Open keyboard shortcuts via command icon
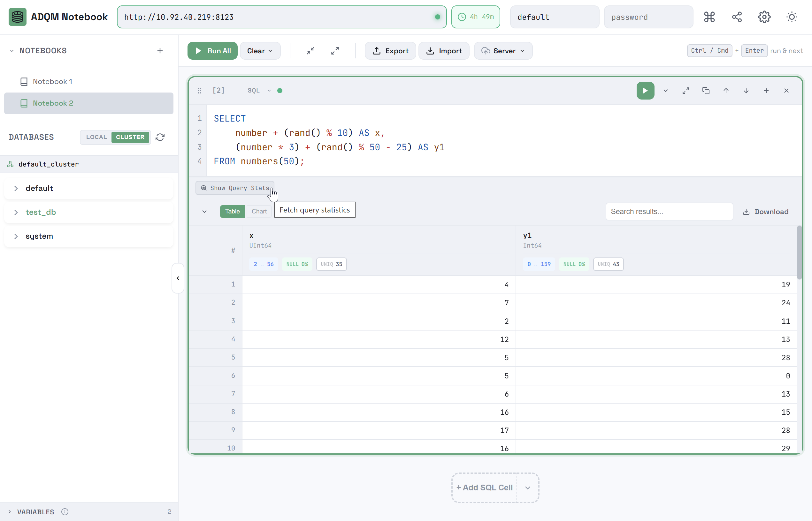The height and width of the screenshot is (521, 812). 709,17
